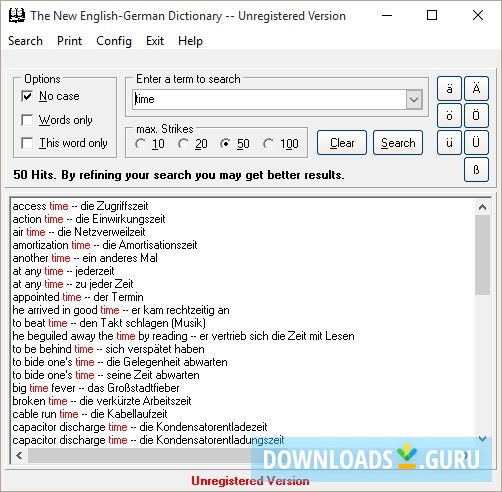The width and height of the screenshot is (502, 492).
Task: Insert uppercase Ü character
Action: 476,143
